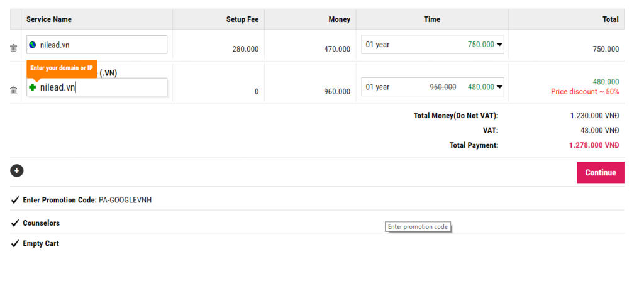Click the globe icon beside nilead.vn
The height and width of the screenshot is (286, 644).
(33, 45)
